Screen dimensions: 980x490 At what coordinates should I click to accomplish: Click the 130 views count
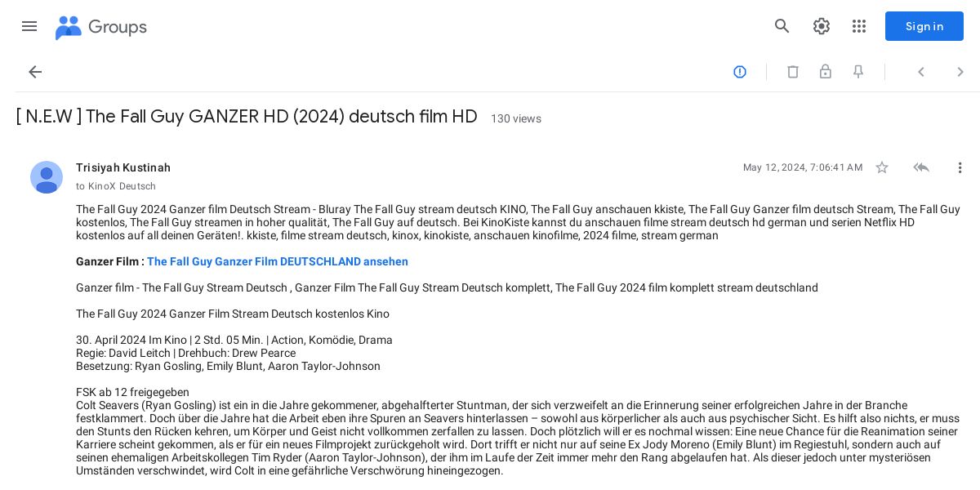pyautogui.click(x=516, y=118)
